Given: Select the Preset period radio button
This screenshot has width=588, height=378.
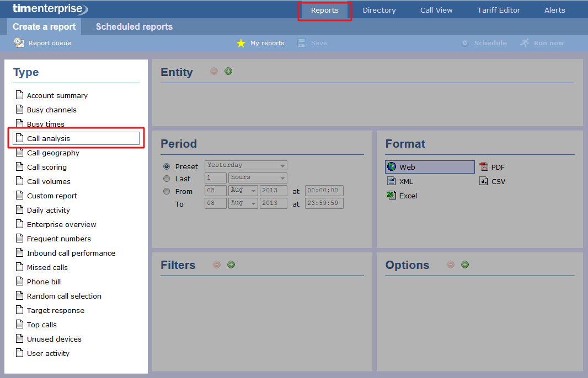Looking at the screenshot, I should point(166,165).
